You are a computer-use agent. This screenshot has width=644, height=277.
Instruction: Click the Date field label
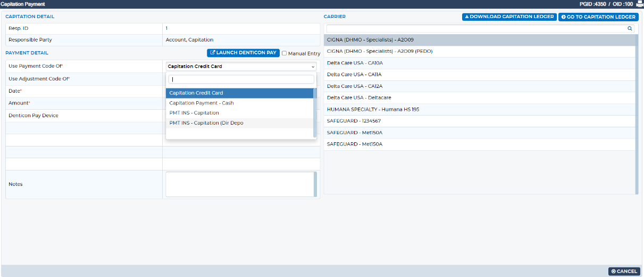pos(15,91)
